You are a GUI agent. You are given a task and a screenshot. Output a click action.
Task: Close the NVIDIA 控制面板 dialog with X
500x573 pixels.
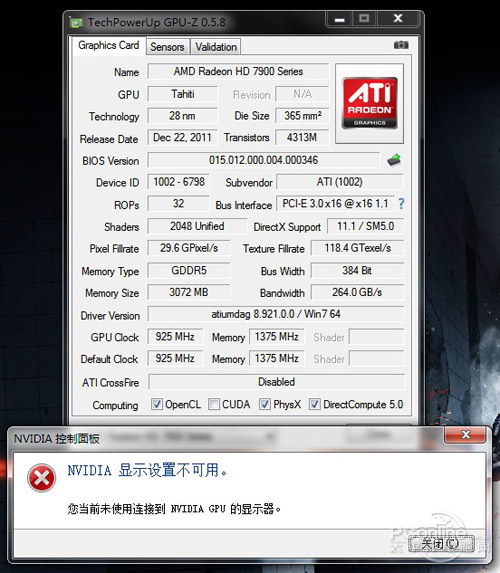tap(465, 435)
